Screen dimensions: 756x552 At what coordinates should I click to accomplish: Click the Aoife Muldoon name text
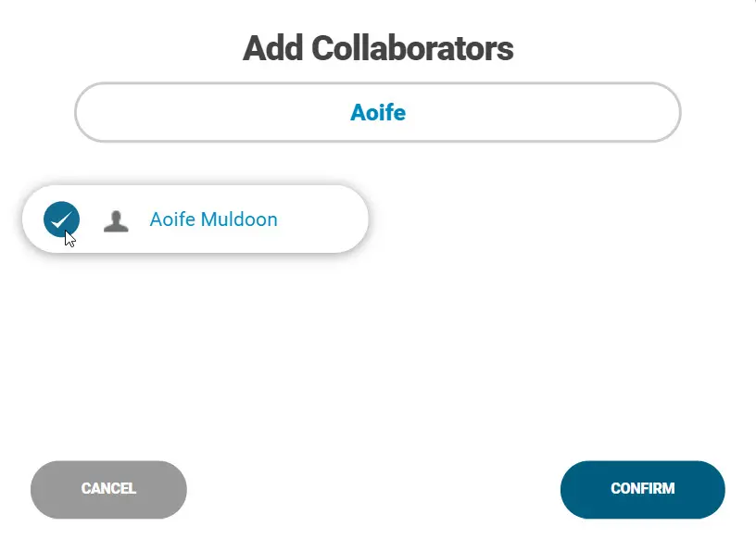[x=213, y=220]
